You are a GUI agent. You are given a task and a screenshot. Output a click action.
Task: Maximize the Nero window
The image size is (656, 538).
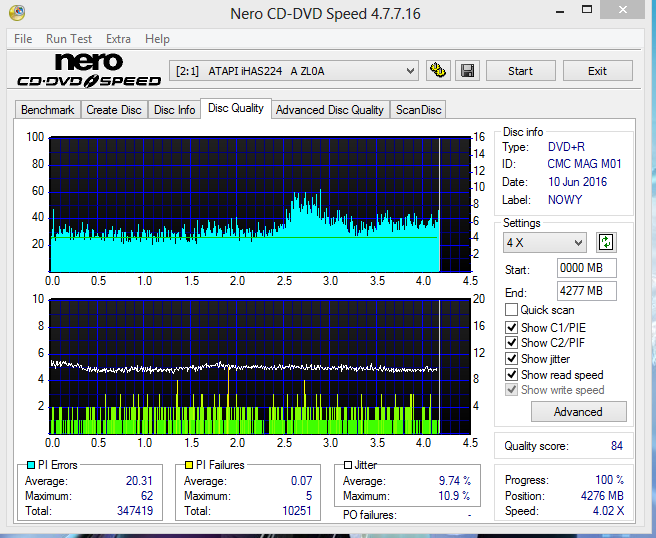click(x=587, y=9)
